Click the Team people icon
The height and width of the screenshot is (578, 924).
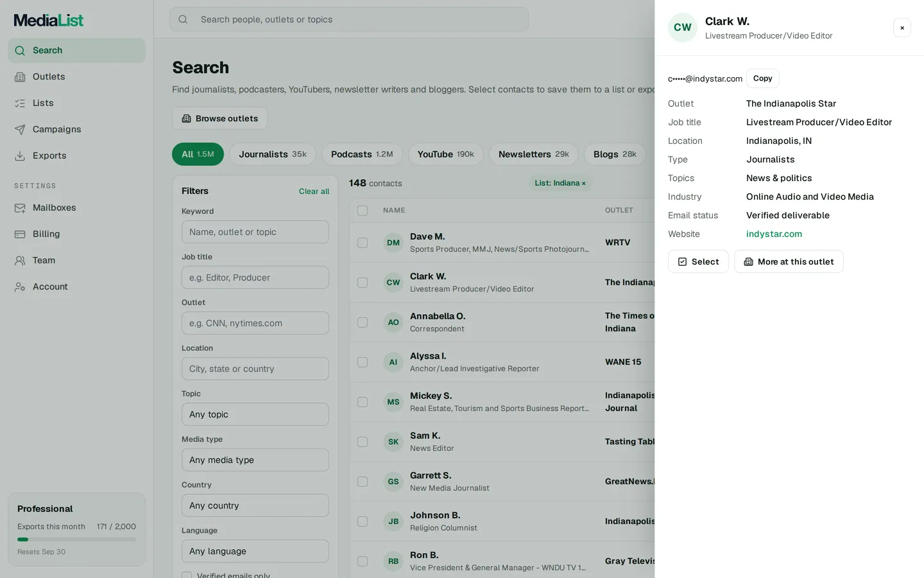[x=20, y=260]
